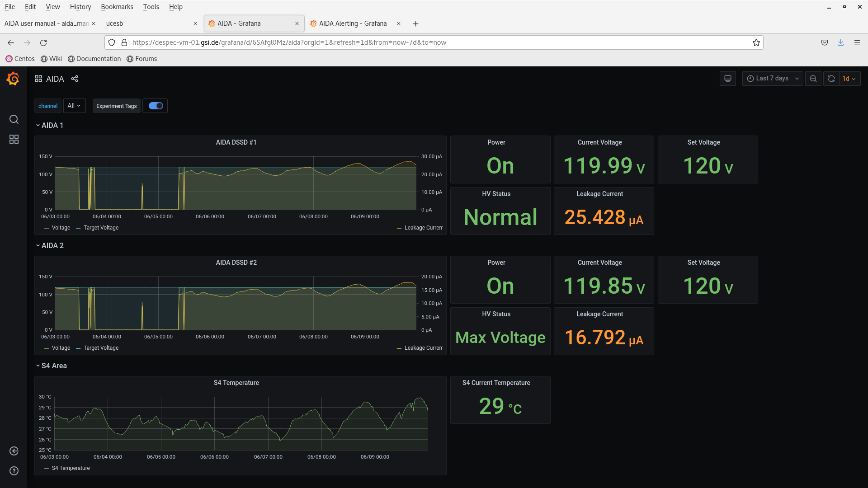Screen dimensions: 868x488
Task: Switch to the AIDA Alerting - Grafana tab
Action: click(x=353, y=23)
